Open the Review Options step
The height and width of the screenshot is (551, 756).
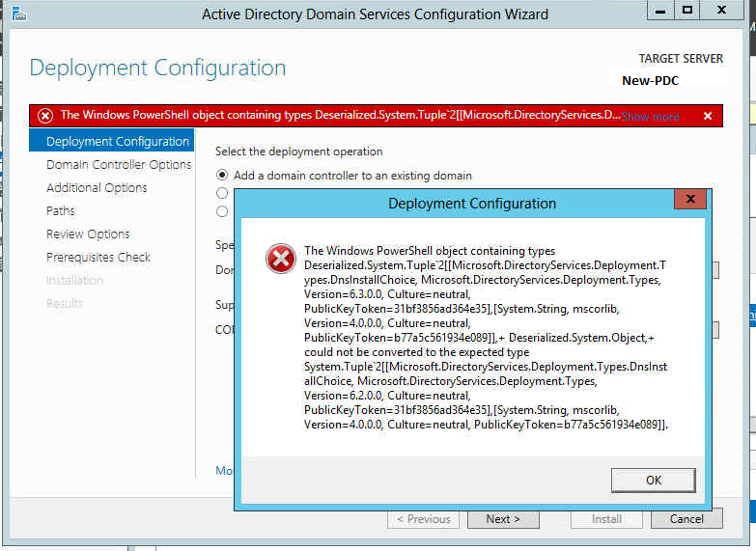[x=88, y=234]
